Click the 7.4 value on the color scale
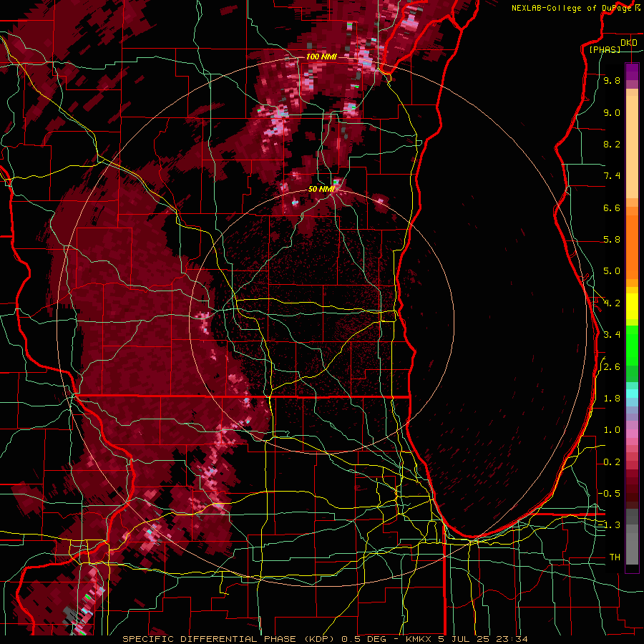The width and height of the screenshot is (644, 644). point(612,176)
